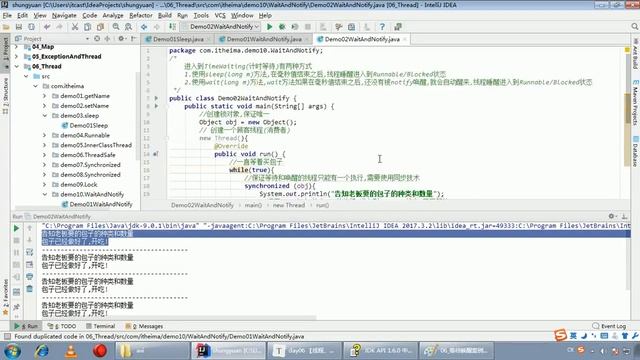Open Internet Explorer from taskbar

pos(42,351)
